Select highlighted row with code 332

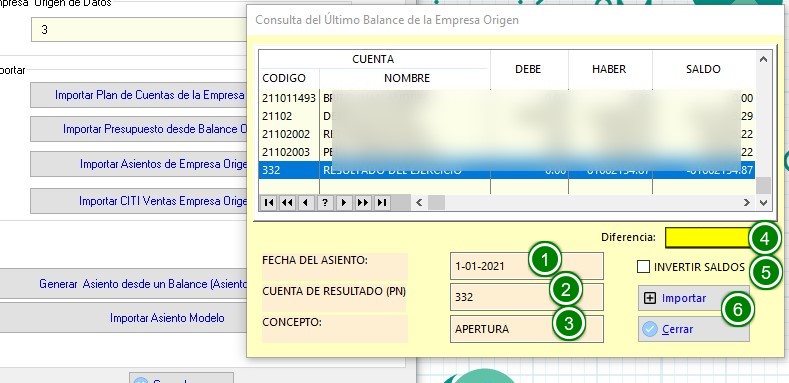pyautogui.click(x=507, y=171)
